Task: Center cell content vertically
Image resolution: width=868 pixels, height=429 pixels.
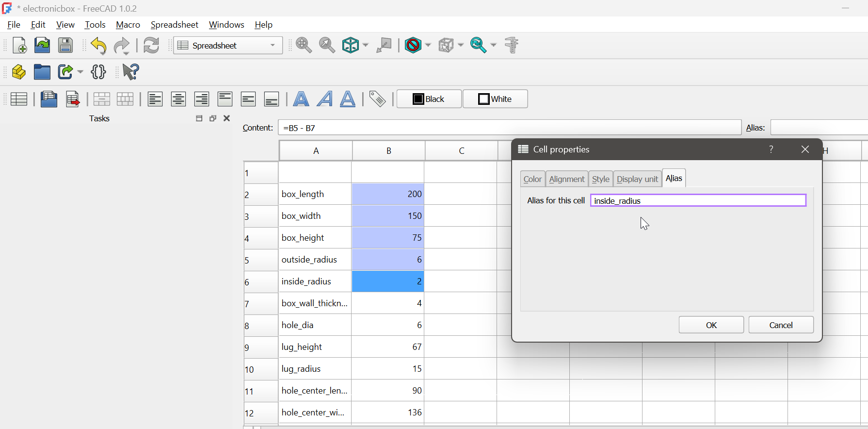Action: click(248, 99)
